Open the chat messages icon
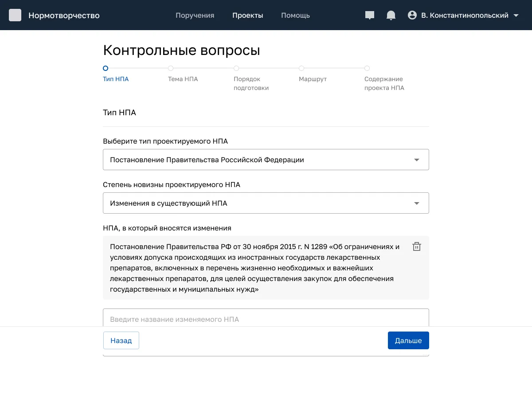 click(x=370, y=16)
